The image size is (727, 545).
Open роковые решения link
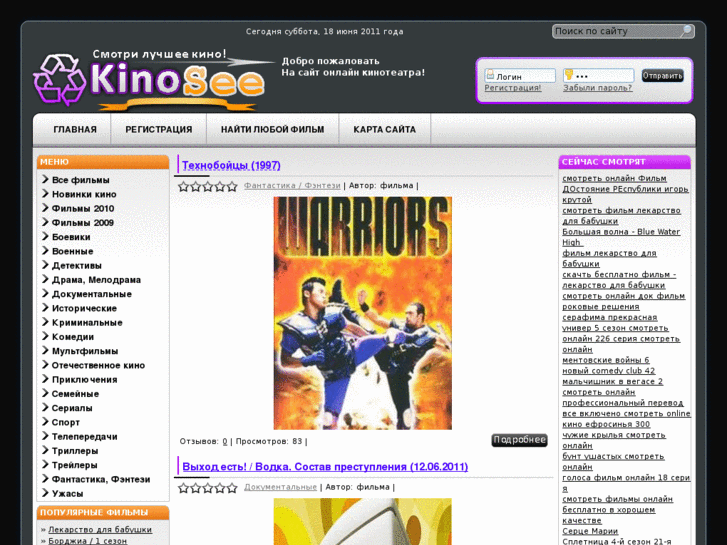point(601,307)
